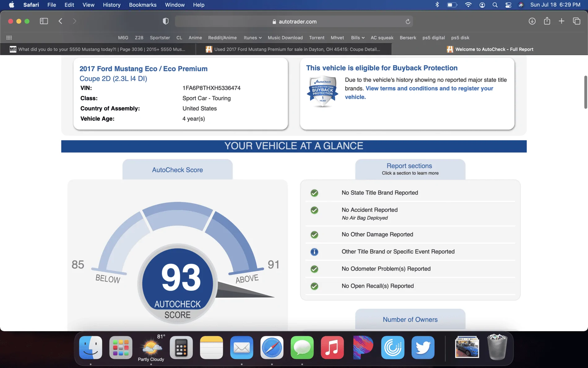This screenshot has width=588, height=368.
Task: Open the View menu
Action: (x=89, y=5)
